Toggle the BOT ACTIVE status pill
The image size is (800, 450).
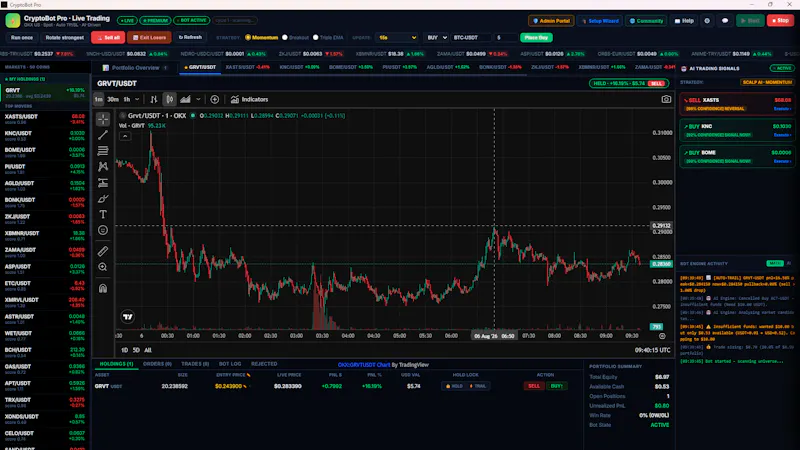192,20
